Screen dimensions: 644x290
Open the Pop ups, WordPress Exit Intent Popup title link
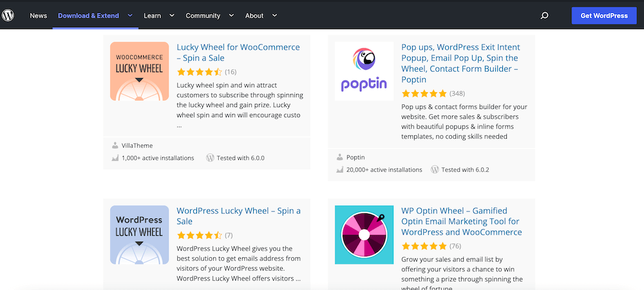(460, 63)
